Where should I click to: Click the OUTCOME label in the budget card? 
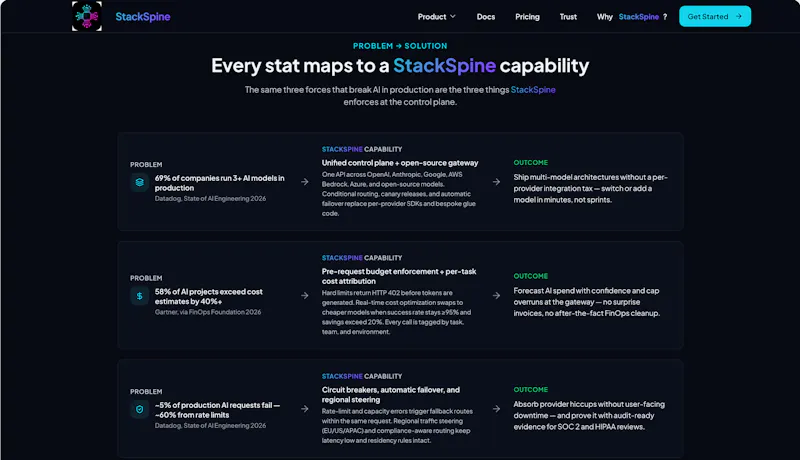pos(531,276)
